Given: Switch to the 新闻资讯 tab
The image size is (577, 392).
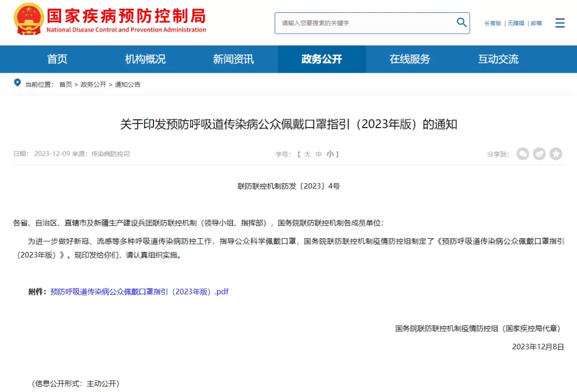Looking at the screenshot, I should point(233,59).
